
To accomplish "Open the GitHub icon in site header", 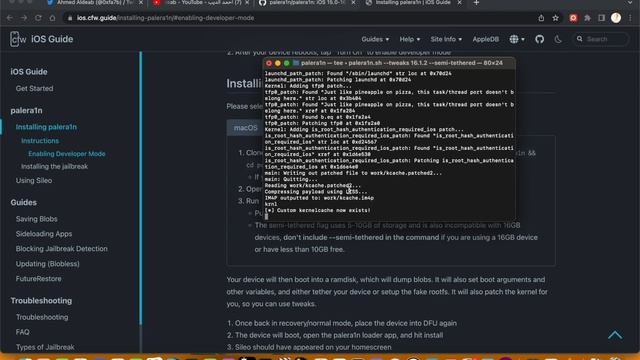I will point(540,39).
